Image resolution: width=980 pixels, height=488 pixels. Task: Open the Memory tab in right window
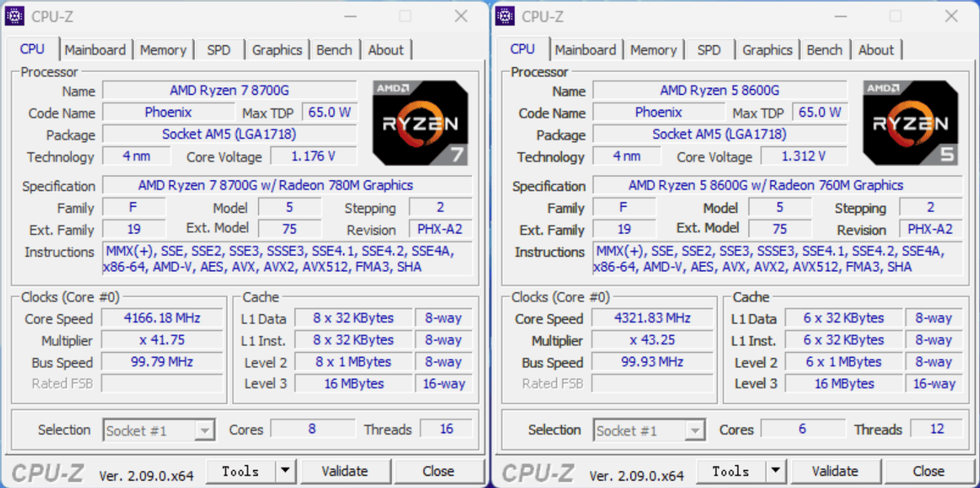coord(653,50)
